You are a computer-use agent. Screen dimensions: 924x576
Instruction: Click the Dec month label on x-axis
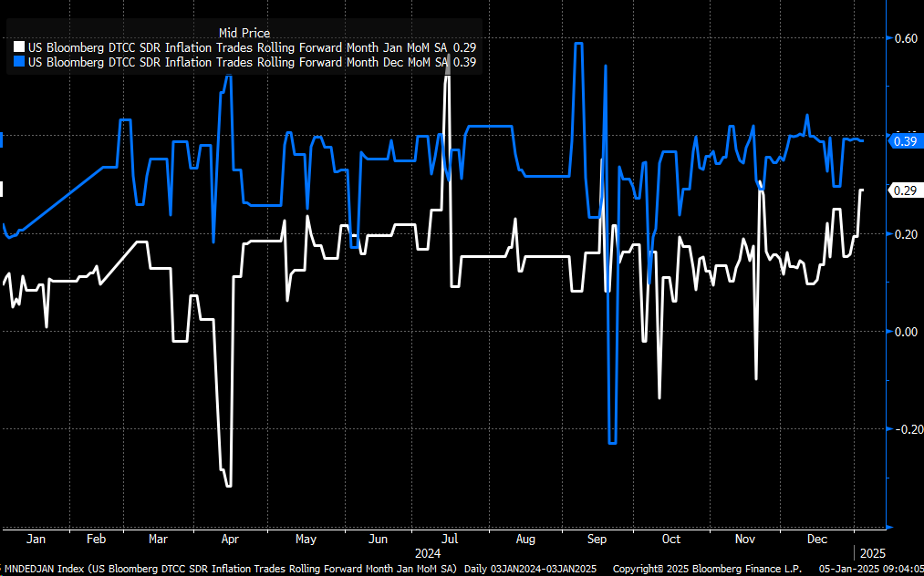click(x=816, y=539)
